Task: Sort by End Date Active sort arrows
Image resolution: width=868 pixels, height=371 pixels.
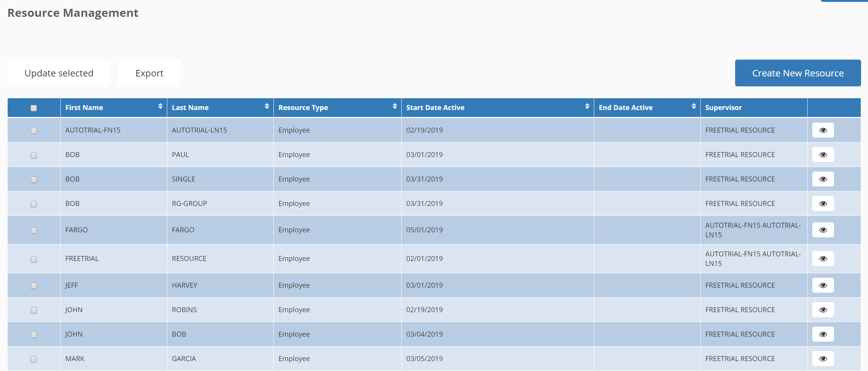Action: tap(694, 106)
